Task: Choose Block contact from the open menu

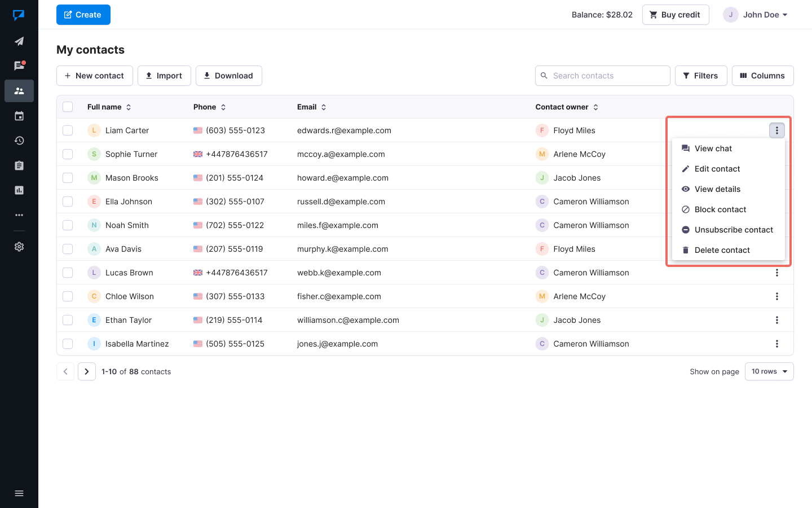Action: (x=720, y=209)
